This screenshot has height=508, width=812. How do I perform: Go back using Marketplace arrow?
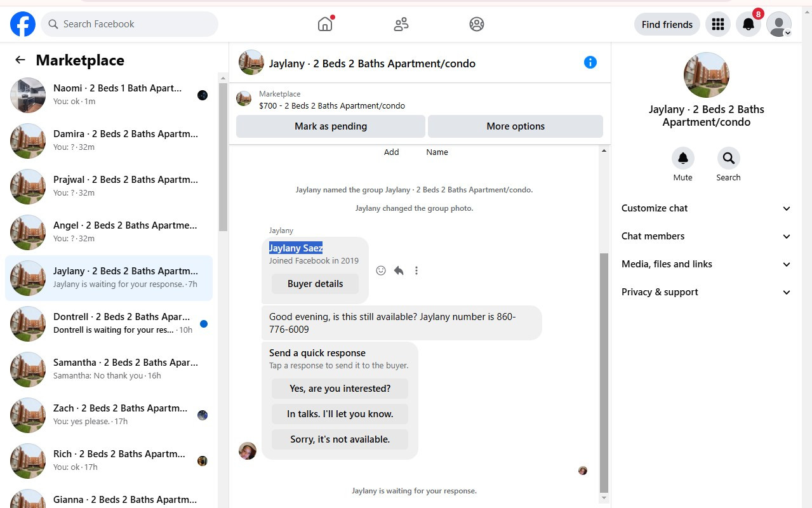tap(20, 60)
